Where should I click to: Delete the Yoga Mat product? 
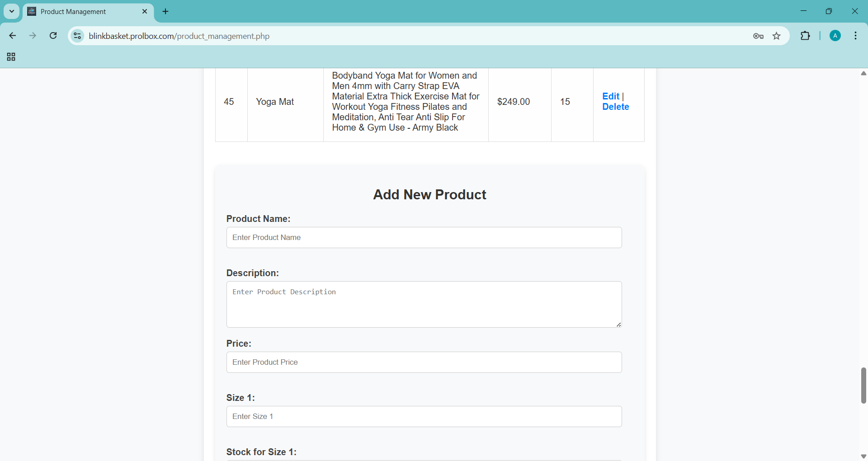pyautogui.click(x=615, y=107)
